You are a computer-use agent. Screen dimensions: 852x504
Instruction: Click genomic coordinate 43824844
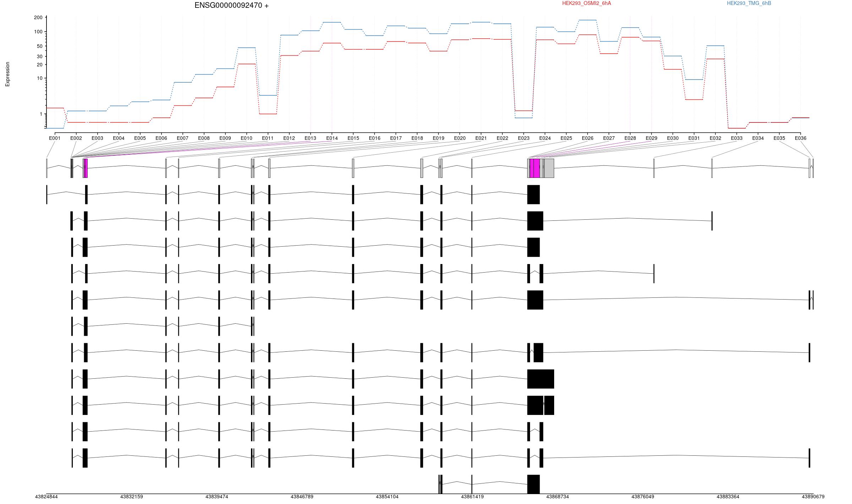46,497
